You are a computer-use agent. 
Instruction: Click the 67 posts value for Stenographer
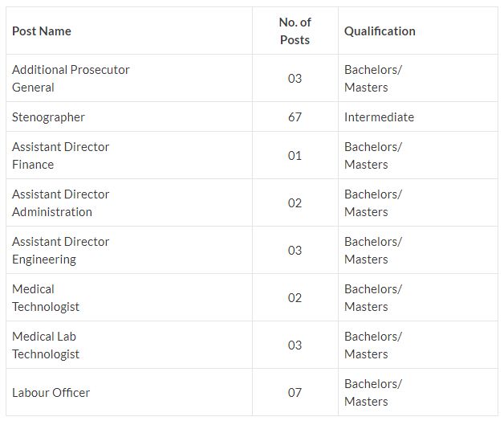295,117
